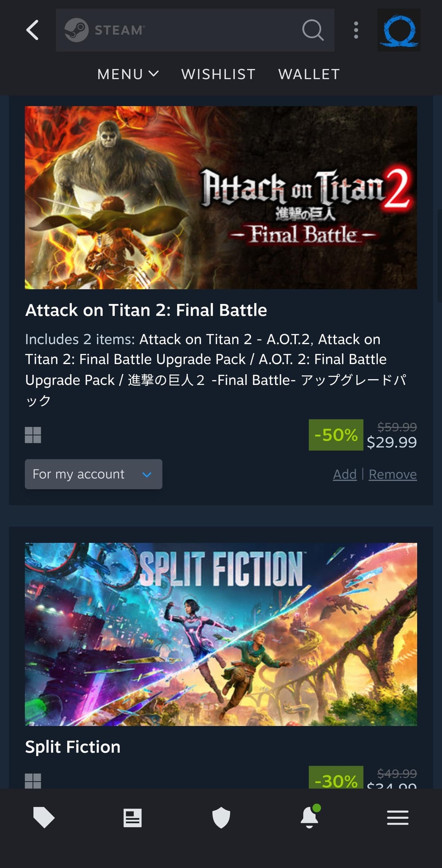Open the Store tag icon tab
The width and height of the screenshot is (442, 868).
coord(44,817)
